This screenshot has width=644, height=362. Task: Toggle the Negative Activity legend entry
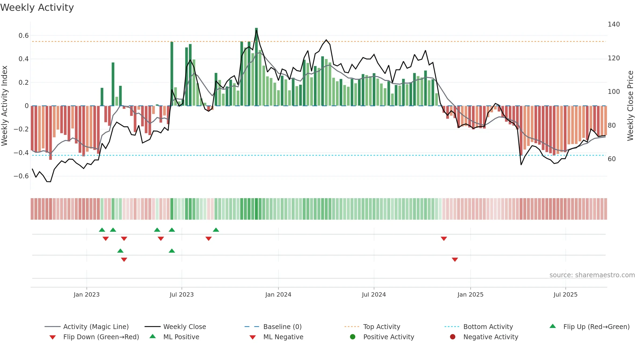tap(484, 337)
